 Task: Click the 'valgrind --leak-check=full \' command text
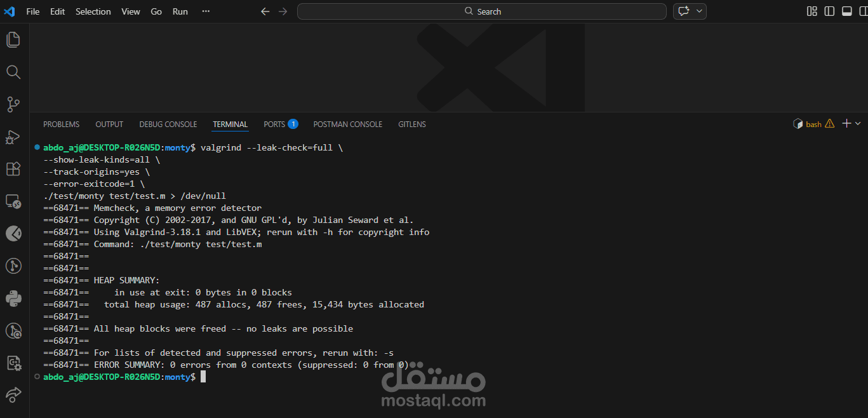pos(272,147)
